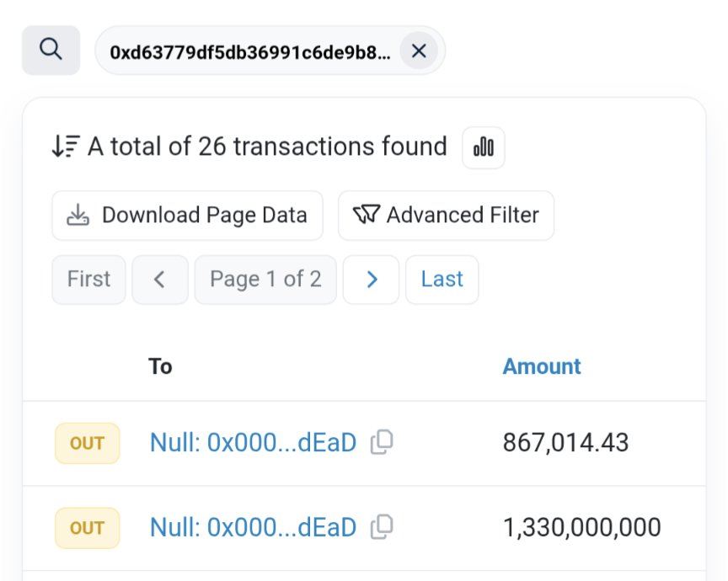Image resolution: width=728 pixels, height=581 pixels.
Task: Go to the First page
Action: pos(88,280)
